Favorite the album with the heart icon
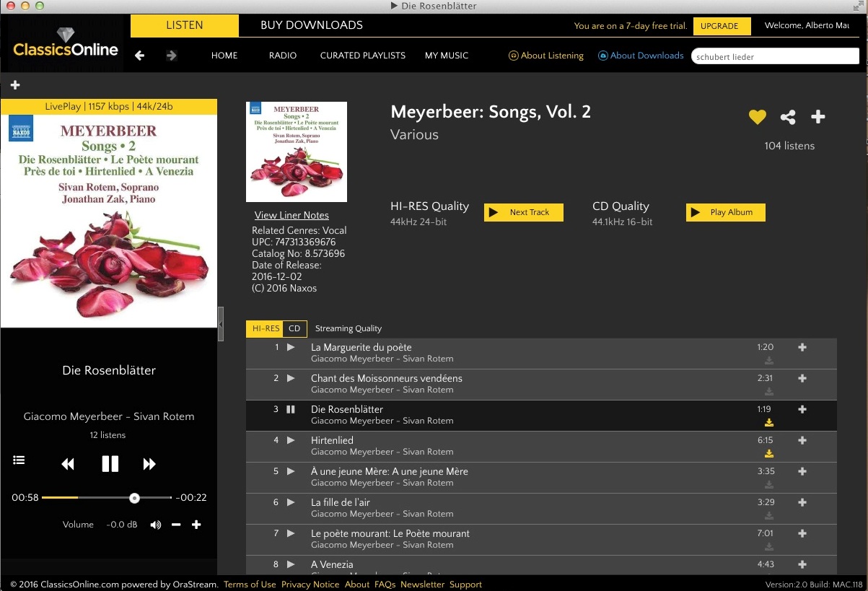Screen dimensions: 868x591 pos(757,117)
